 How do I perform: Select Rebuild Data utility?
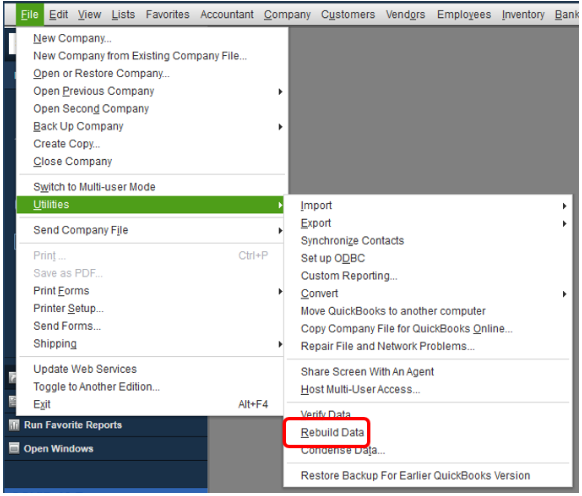coord(428,433)
